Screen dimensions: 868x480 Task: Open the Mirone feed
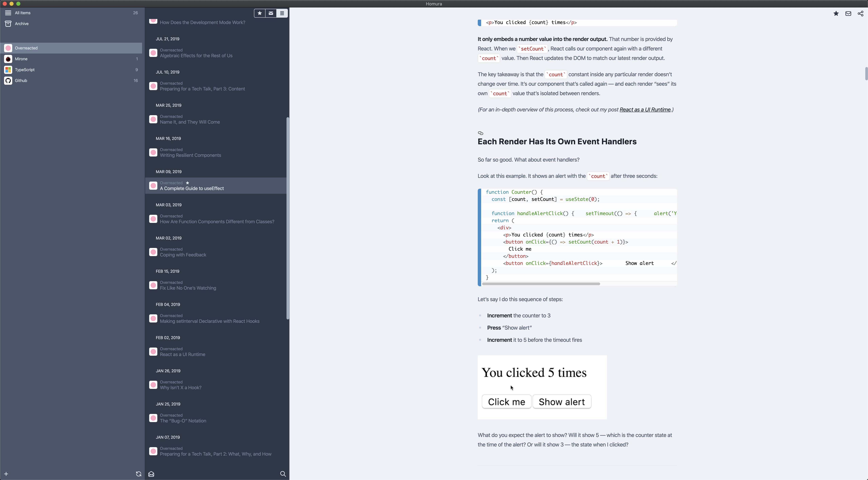pyautogui.click(x=21, y=59)
